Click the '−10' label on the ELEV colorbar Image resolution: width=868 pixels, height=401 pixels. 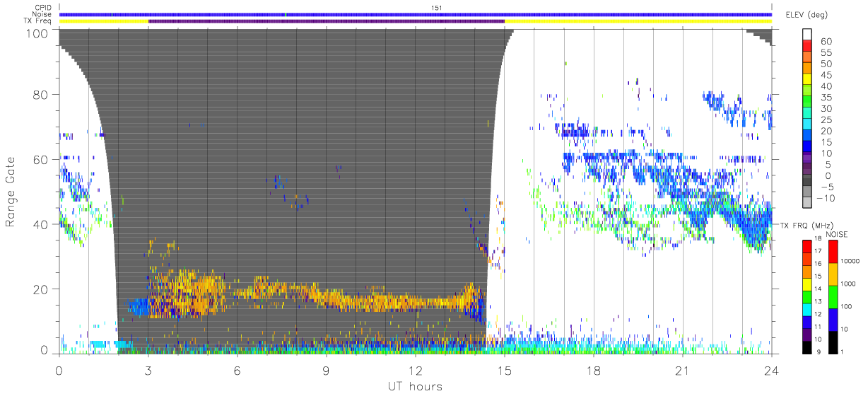coord(825,198)
